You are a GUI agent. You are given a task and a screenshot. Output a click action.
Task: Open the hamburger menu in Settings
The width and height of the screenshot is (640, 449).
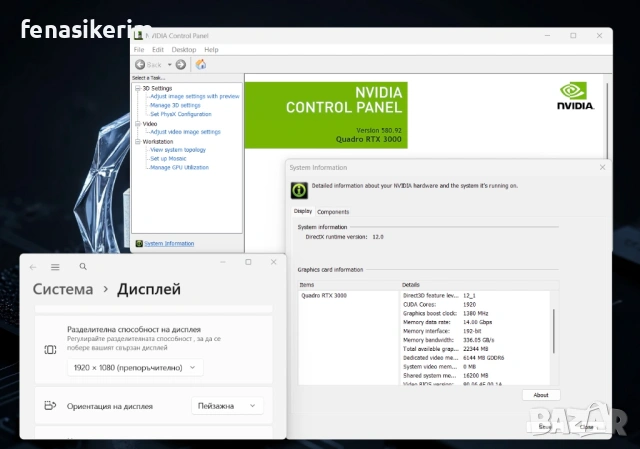click(x=55, y=267)
